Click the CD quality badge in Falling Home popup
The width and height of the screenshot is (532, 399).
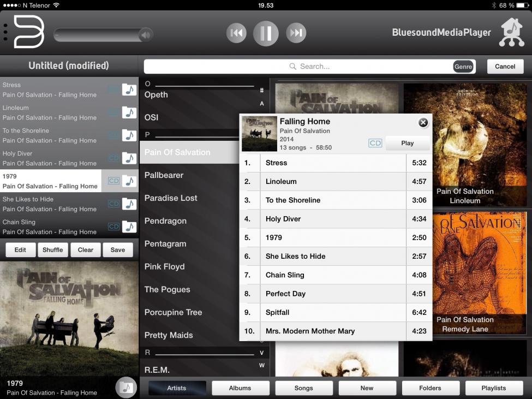375,143
